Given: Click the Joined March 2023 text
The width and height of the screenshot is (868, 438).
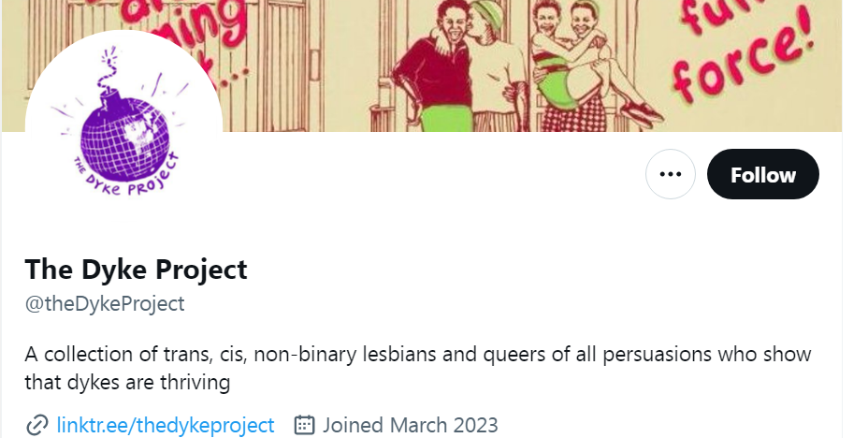Looking at the screenshot, I should (411, 425).
